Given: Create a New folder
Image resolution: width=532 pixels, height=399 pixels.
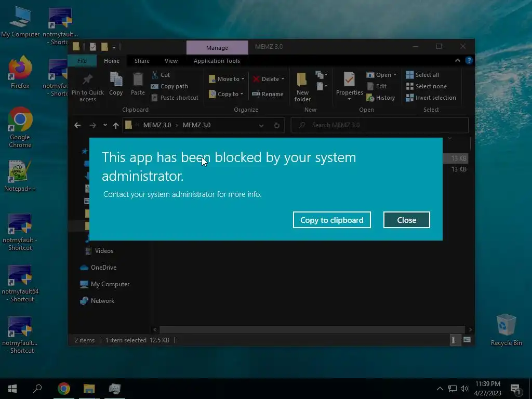Looking at the screenshot, I should [x=302, y=87].
